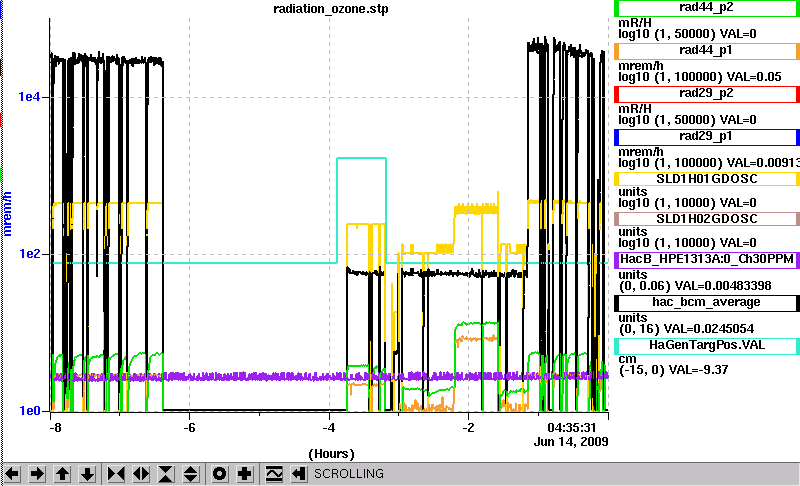The width and height of the screenshot is (800, 486).
Task: Click the -6 hours tick label
Action: (x=189, y=428)
